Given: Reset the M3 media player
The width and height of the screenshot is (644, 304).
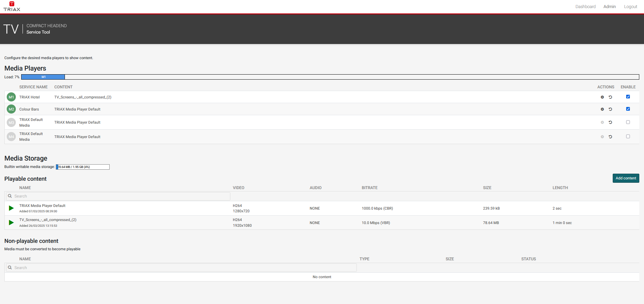Looking at the screenshot, I should pyautogui.click(x=610, y=122).
